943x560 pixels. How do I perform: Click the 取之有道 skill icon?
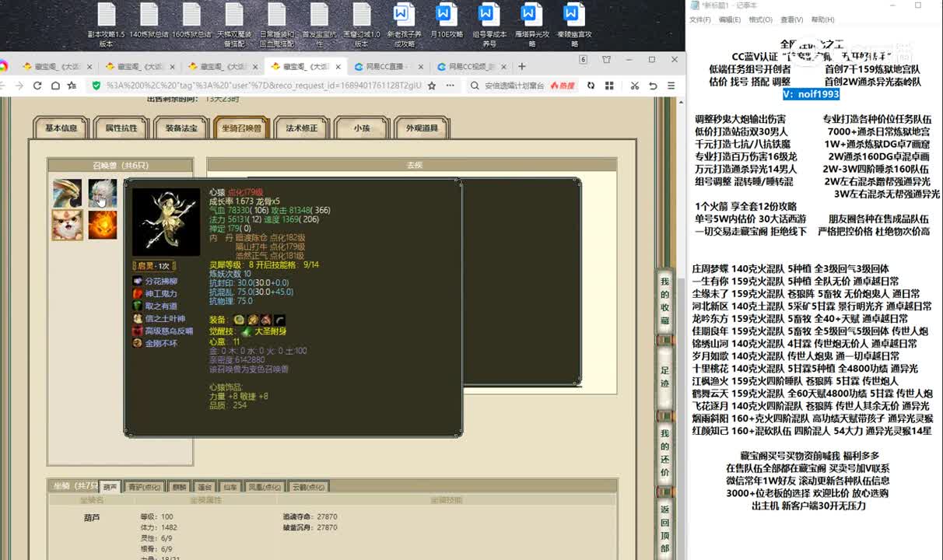coord(138,306)
